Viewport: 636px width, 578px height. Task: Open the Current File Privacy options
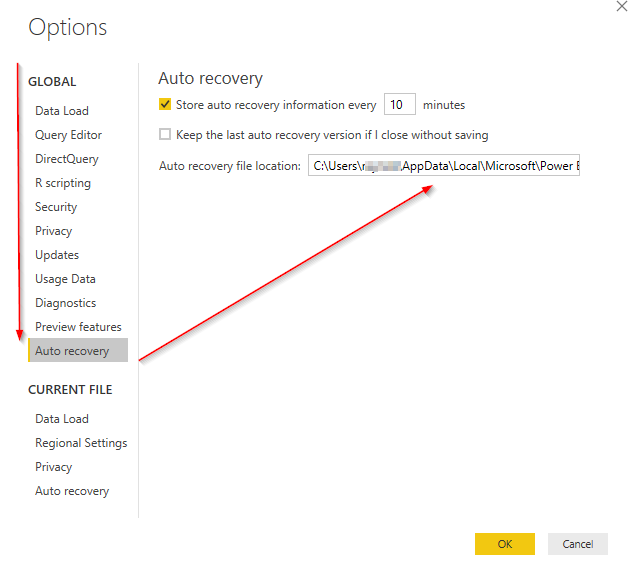[x=54, y=467]
